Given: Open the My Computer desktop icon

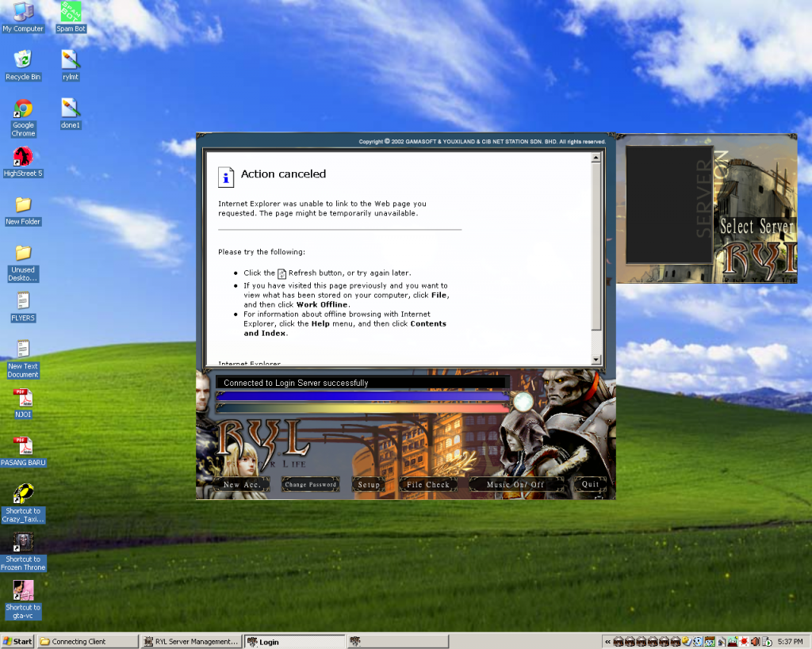Looking at the screenshot, I should click(23, 13).
